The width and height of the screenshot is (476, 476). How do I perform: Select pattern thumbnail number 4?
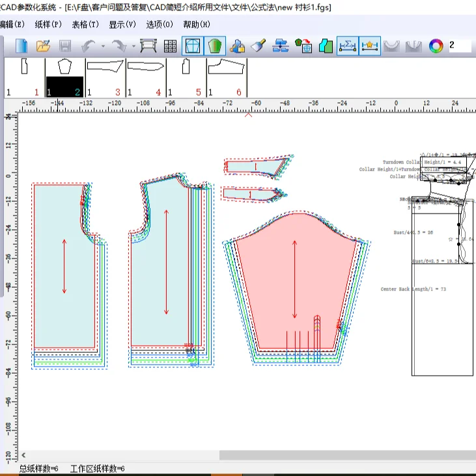pos(146,77)
